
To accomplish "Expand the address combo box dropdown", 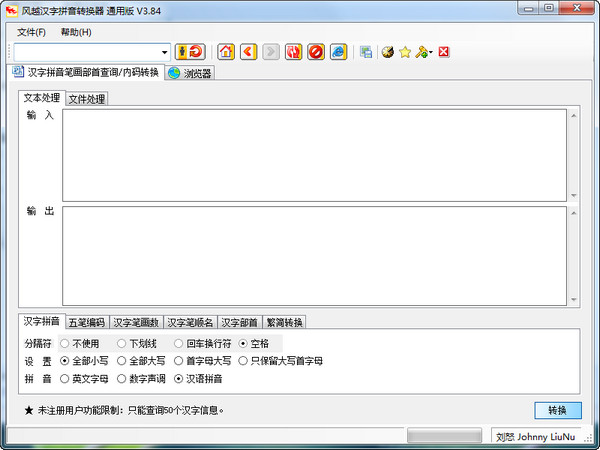I will (165, 52).
